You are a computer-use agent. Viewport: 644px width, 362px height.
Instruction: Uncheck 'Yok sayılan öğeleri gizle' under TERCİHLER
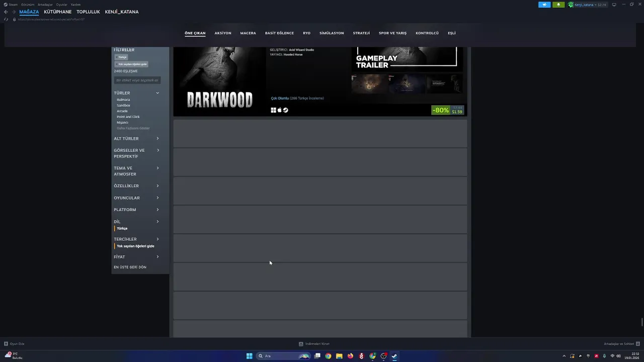pos(135,246)
